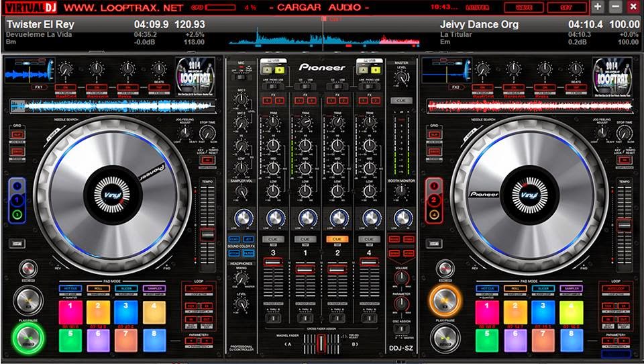Screen dimensions: 644x364
Task: Click the left deck STOP TIME knob
Action: coord(207,133)
